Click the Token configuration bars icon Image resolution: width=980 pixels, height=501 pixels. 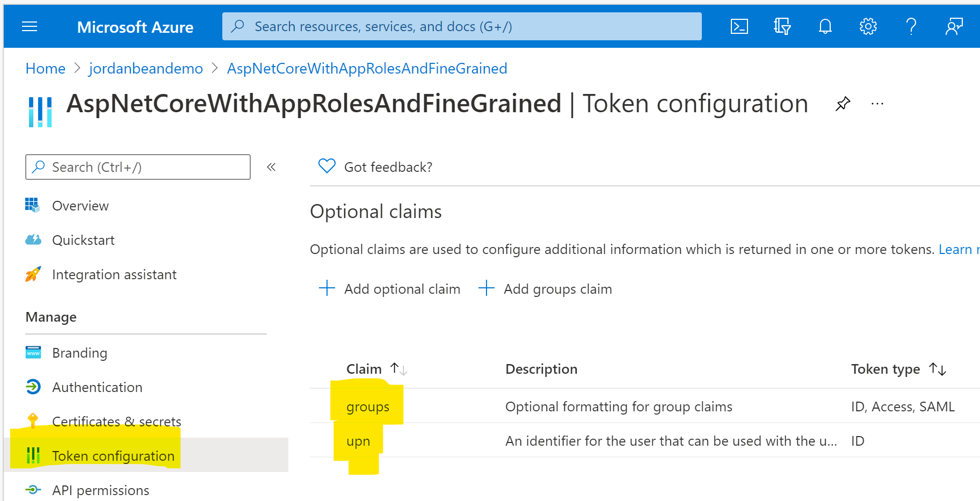click(x=33, y=455)
